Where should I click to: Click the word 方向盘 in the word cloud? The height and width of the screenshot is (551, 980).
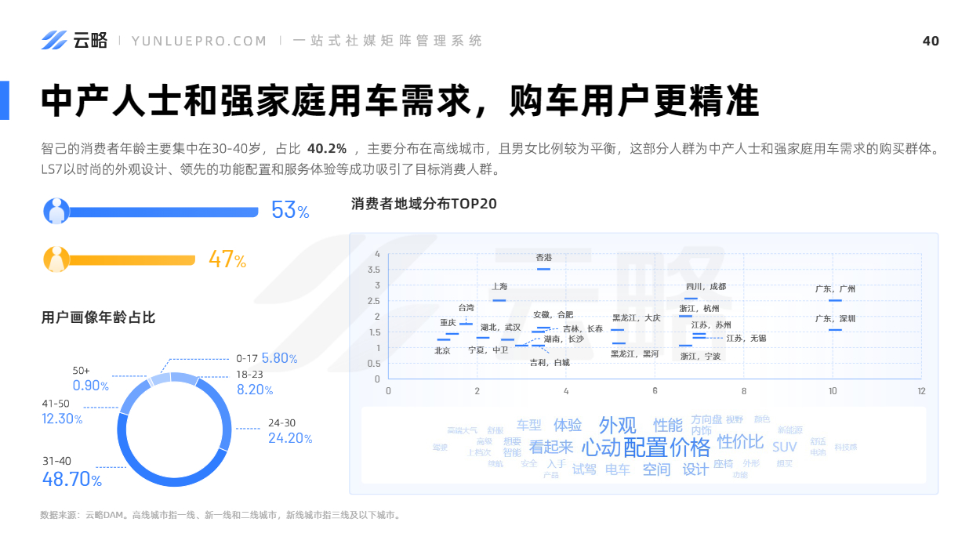(706, 420)
